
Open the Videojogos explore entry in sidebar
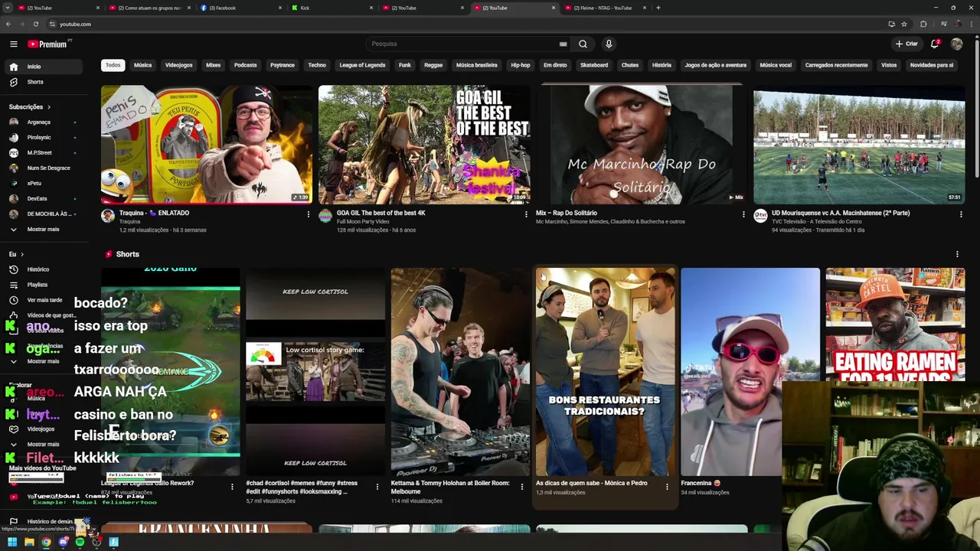point(44,429)
